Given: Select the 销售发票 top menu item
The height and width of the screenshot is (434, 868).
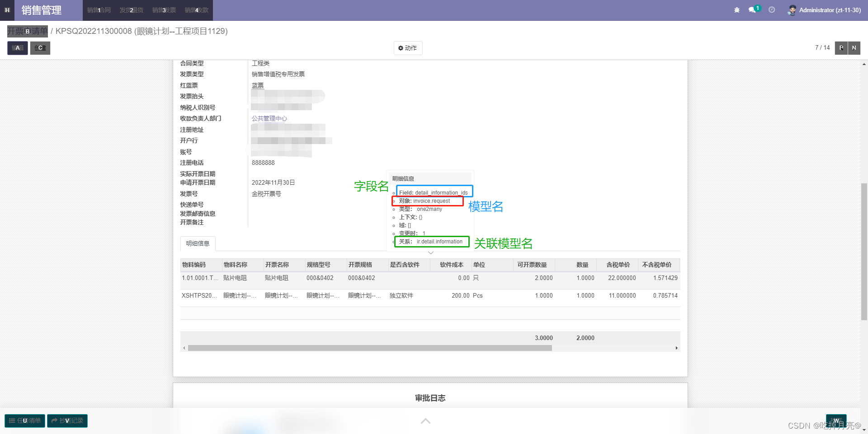Looking at the screenshot, I should [164, 10].
